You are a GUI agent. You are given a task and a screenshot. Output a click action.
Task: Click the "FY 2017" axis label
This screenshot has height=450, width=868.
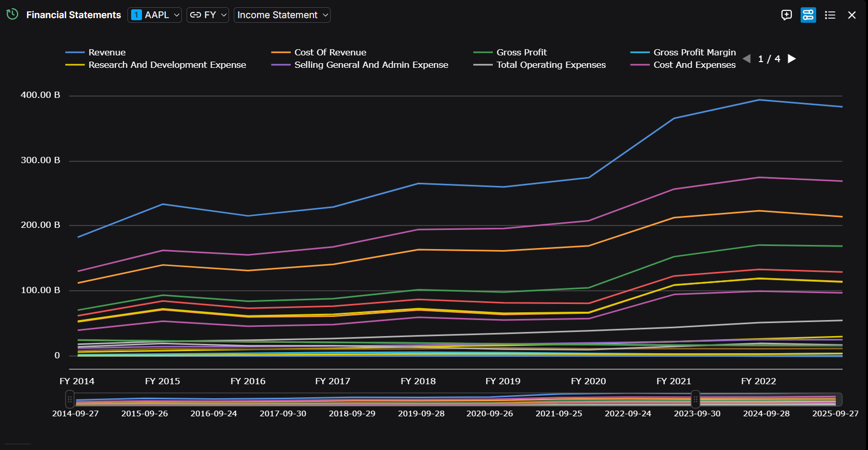(x=333, y=381)
